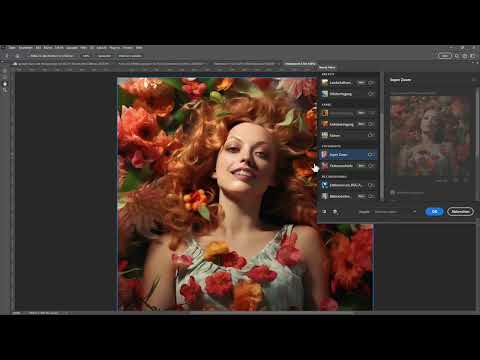This screenshot has width=480, height=360.
Task: Open the Ausgabe output dropdown
Action: click(395, 212)
